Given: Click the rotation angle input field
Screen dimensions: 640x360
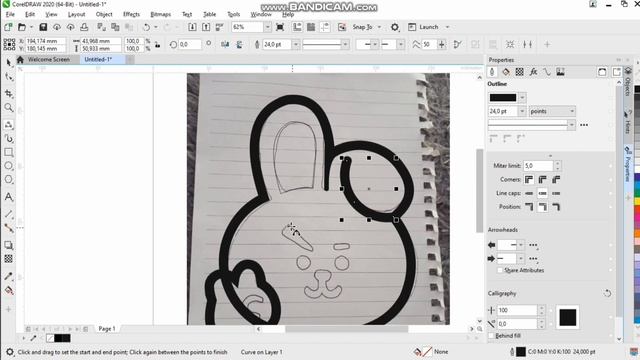Looking at the screenshot, I should tap(190, 44).
